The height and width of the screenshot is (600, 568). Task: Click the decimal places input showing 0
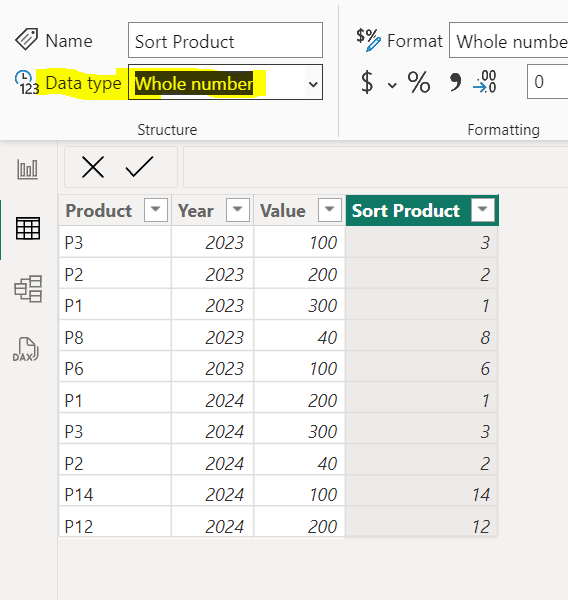click(x=548, y=82)
